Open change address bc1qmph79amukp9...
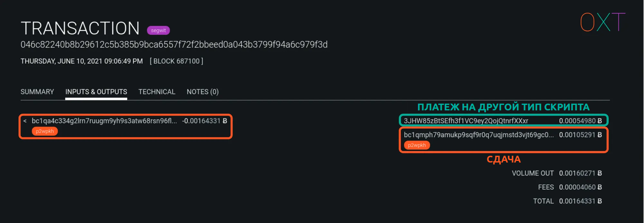 click(478, 135)
